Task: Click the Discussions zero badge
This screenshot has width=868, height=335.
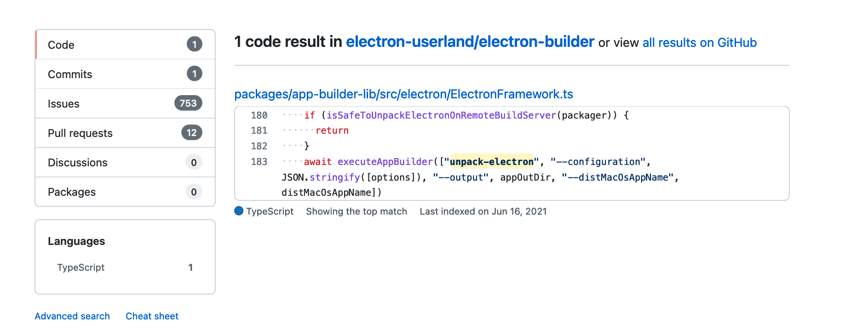Action: tap(194, 162)
